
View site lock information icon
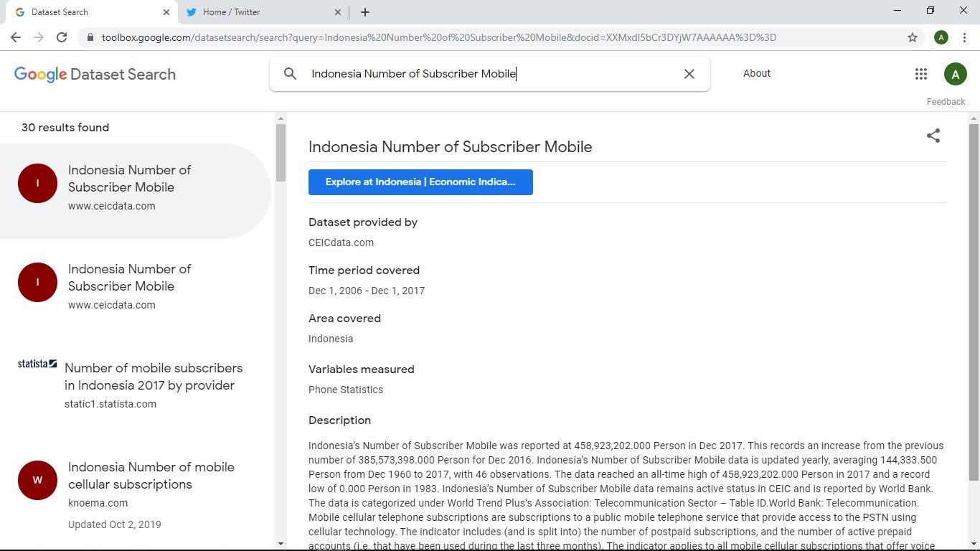tap(90, 37)
